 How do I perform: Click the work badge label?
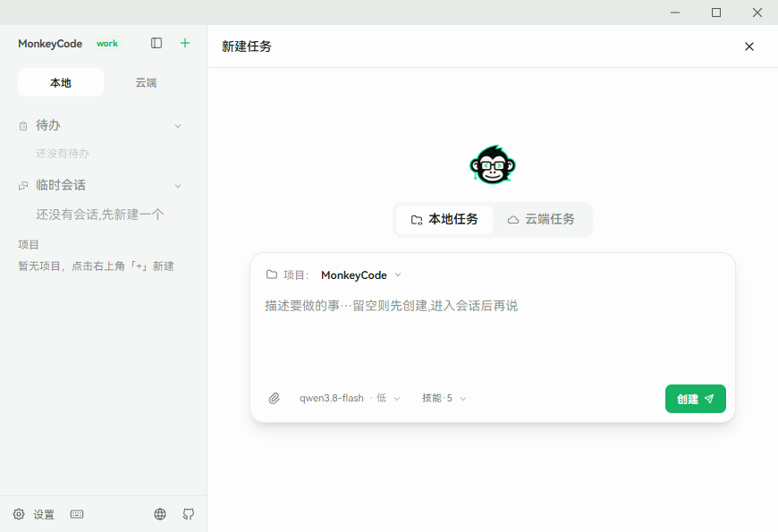pos(107,44)
